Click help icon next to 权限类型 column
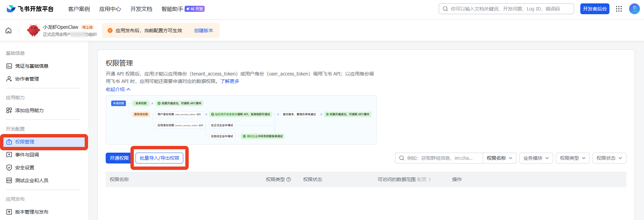Image resolution: width=644 pixels, height=220 pixels. pos(289,179)
